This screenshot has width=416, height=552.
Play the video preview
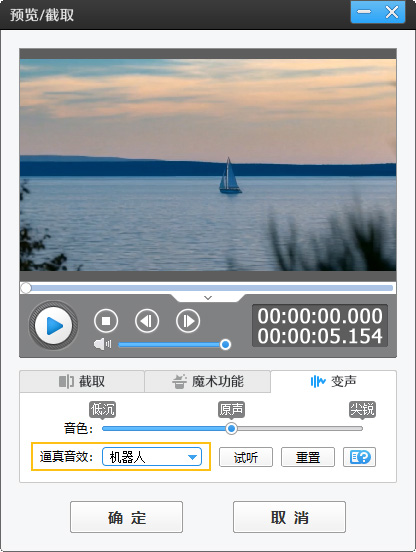coord(53,325)
